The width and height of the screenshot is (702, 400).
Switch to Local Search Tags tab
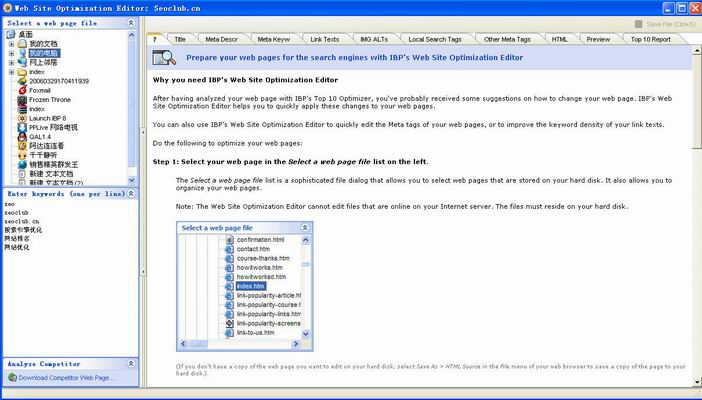435,39
